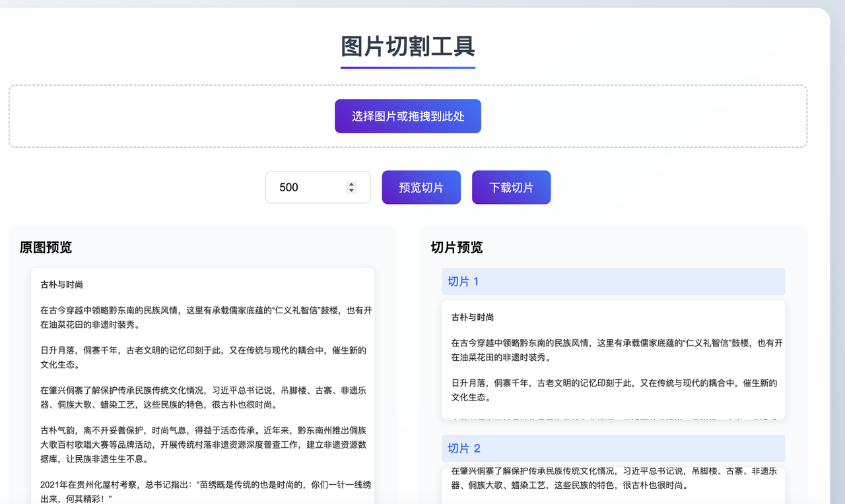Select the 切片 1 header bar
Screen dimensions: 845x504
coord(613,281)
